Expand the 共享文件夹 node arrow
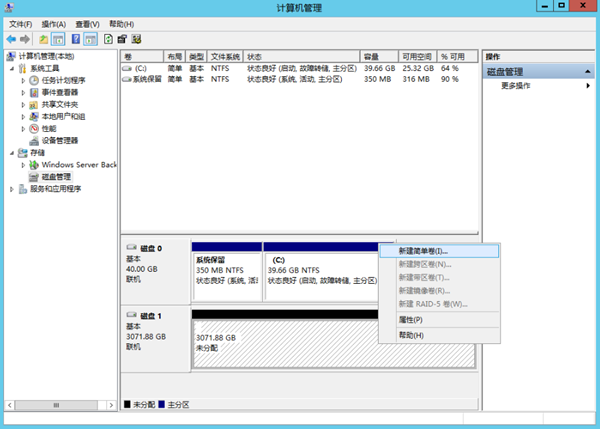600x429 pixels. tap(23, 104)
